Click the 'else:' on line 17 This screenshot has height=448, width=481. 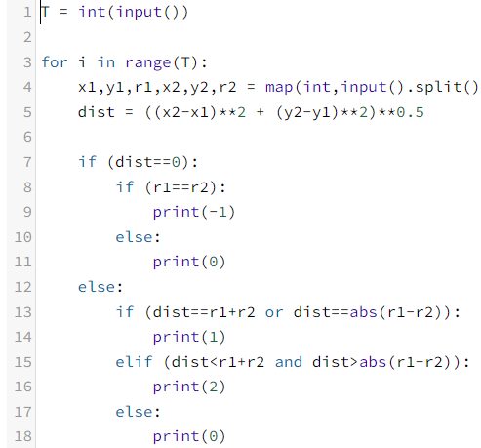[x=138, y=412]
